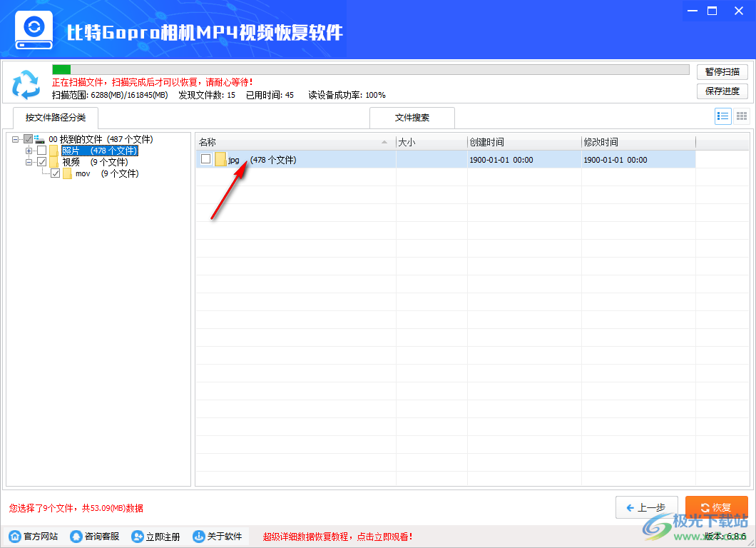Open 立即注册 registration link
The height and width of the screenshot is (548, 756).
tap(155, 537)
